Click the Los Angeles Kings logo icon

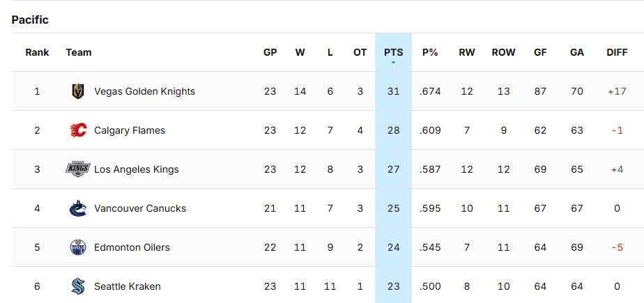77,169
